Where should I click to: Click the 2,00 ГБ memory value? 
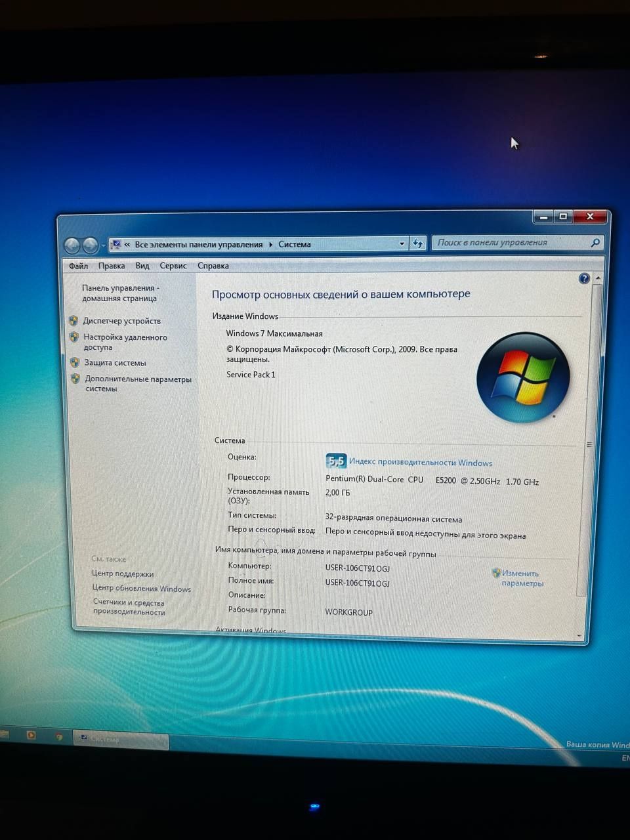(337, 492)
